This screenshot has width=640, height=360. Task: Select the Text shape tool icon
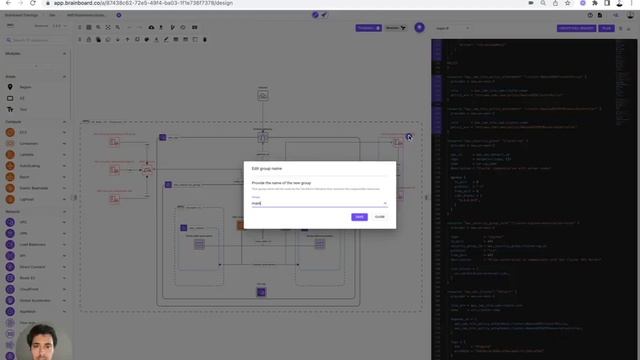point(10,109)
